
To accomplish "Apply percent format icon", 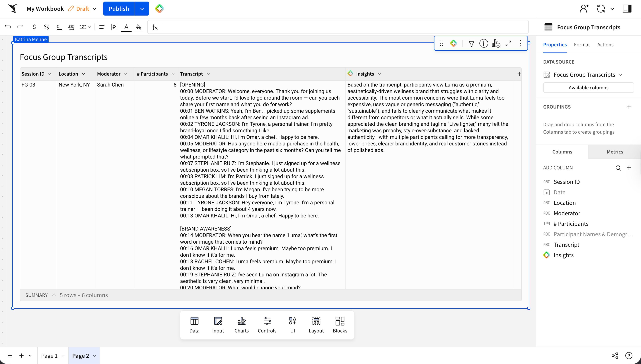I will (x=46, y=27).
